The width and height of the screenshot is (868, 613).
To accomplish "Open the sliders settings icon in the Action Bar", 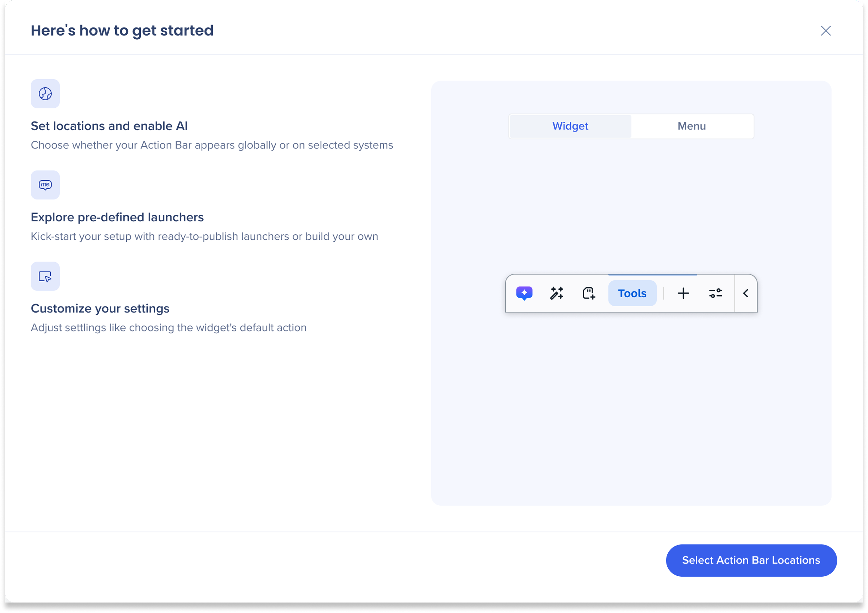I will point(716,293).
